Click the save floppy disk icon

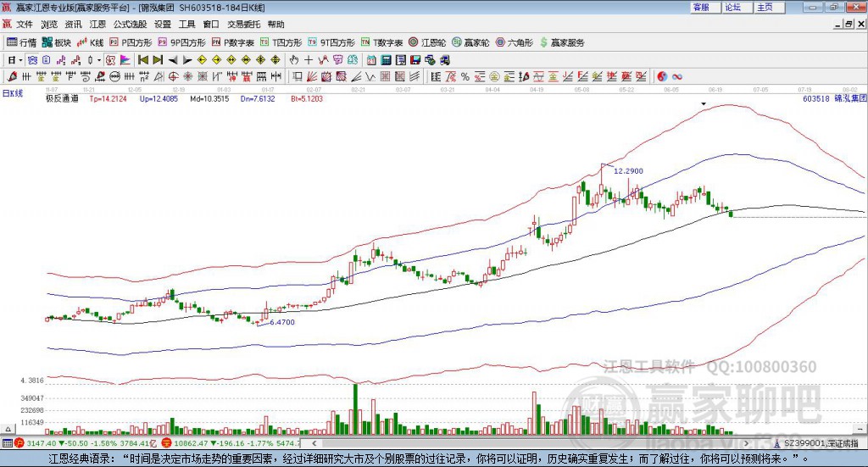click(x=415, y=60)
